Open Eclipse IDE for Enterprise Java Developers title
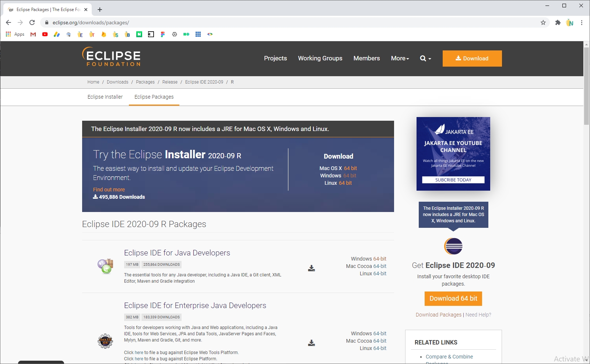This screenshot has height=364, width=590. (195, 305)
